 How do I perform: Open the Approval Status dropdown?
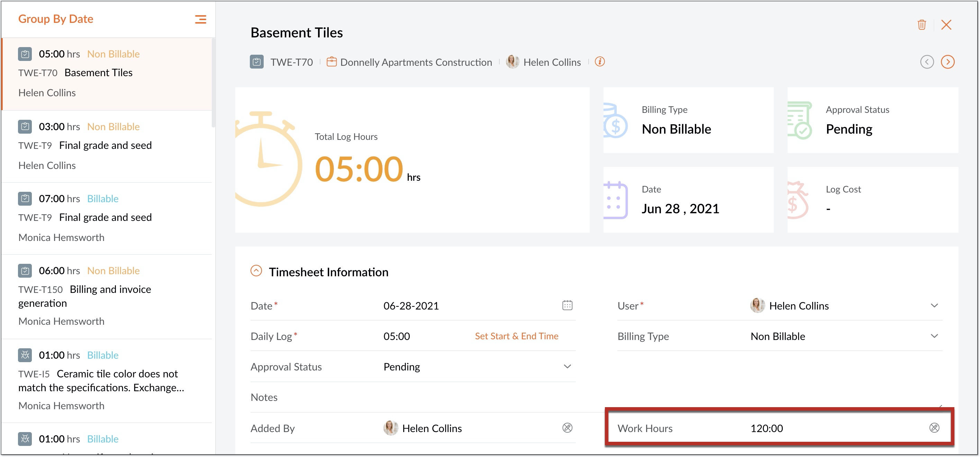[567, 366]
